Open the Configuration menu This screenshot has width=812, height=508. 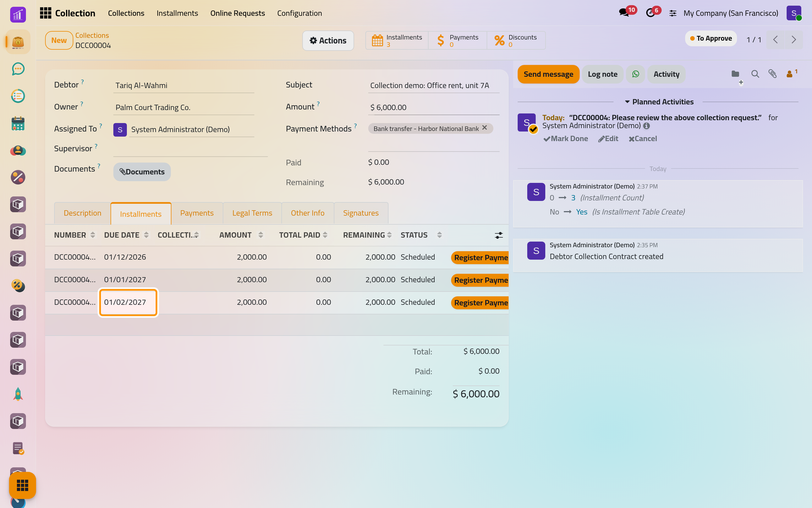tap(299, 13)
